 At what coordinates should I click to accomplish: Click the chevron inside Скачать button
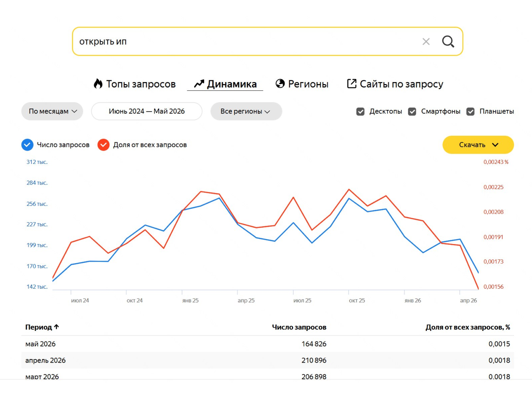(495, 145)
